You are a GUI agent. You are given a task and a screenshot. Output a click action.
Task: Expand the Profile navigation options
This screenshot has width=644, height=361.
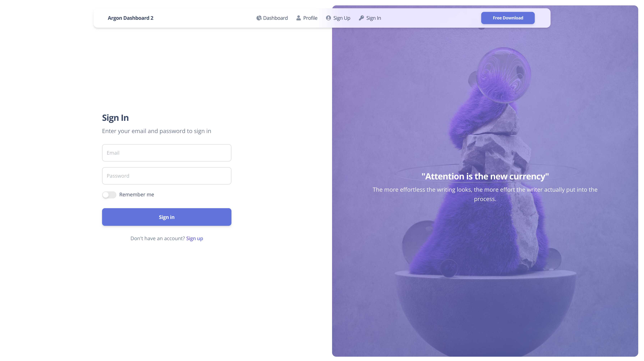click(307, 18)
